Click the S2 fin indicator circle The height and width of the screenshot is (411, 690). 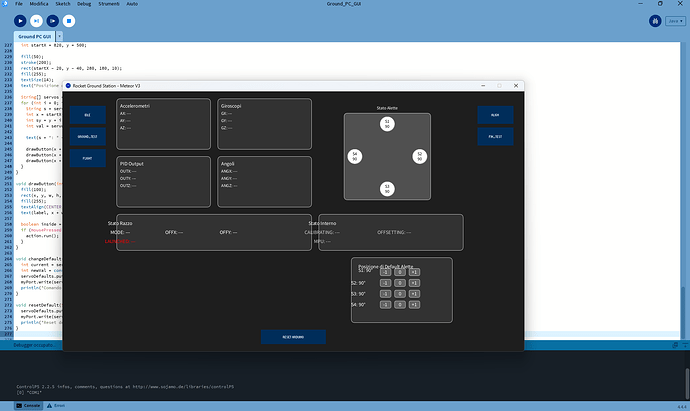click(419, 156)
